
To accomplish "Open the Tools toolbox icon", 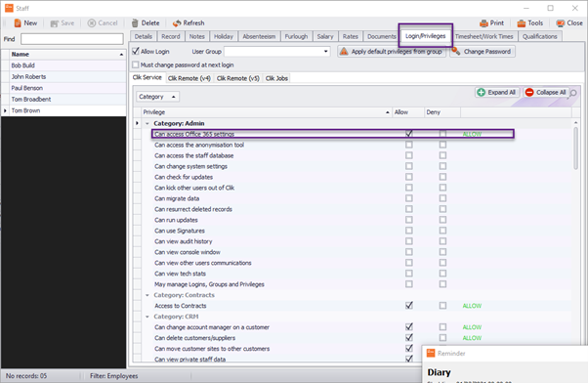I will [522, 23].
